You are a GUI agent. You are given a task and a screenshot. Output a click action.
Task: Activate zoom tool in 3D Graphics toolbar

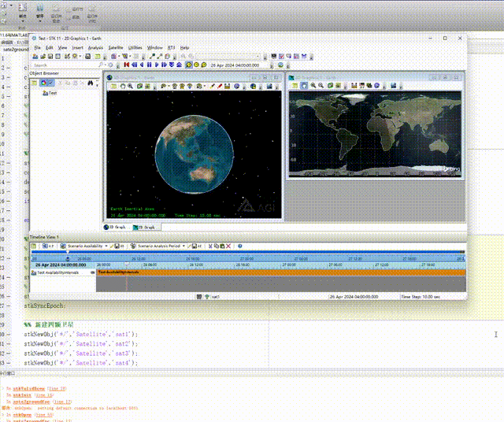point(130,86)
